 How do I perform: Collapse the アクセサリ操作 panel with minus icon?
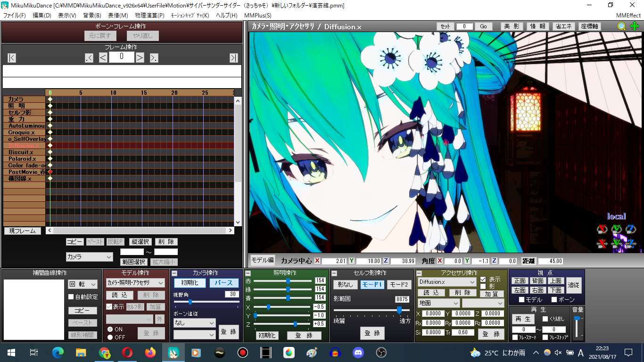pyautogui.click(x=419, y=273)
